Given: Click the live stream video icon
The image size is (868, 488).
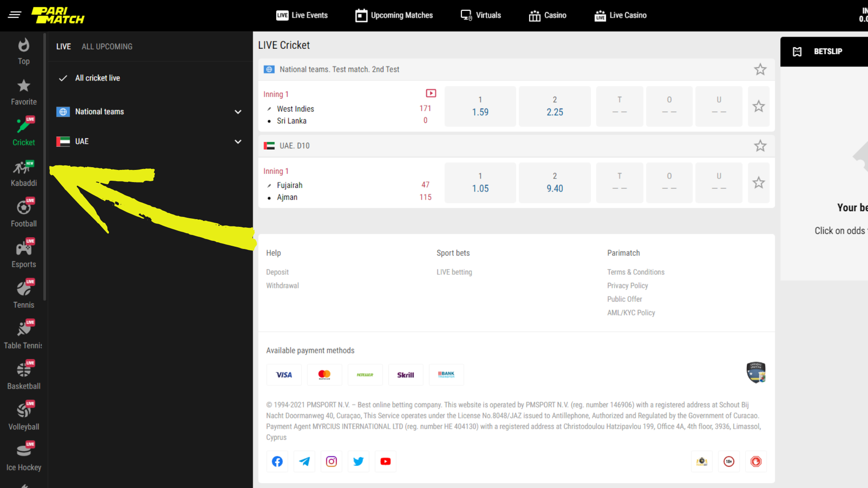Looking at the screenshot, I should click(431, 93).
